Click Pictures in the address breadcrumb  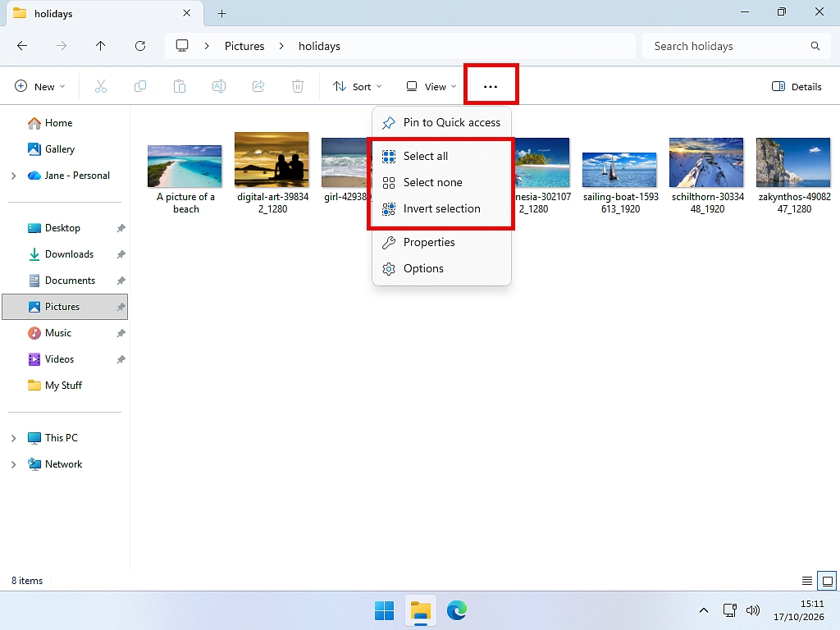tap(244, 46)
